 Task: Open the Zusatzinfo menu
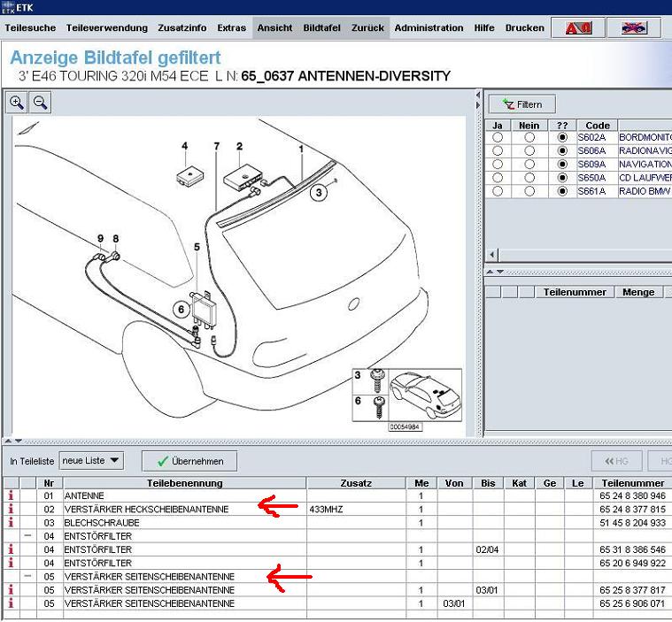coord(182,27)
